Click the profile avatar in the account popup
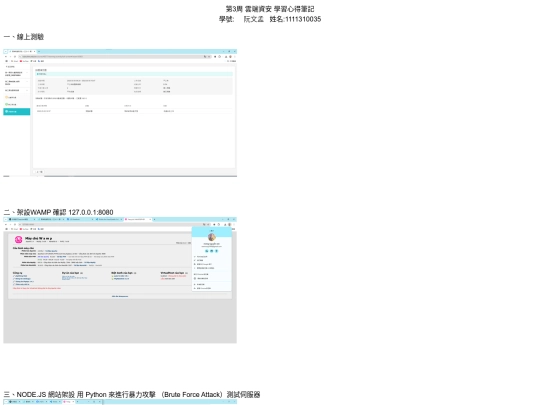This screenshot has width=540, height=405. point(212,237)
